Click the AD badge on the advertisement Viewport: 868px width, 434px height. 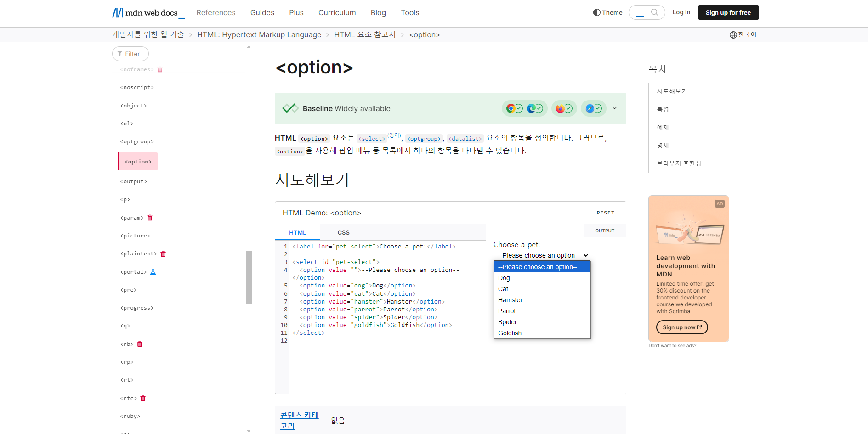[720, 204]
